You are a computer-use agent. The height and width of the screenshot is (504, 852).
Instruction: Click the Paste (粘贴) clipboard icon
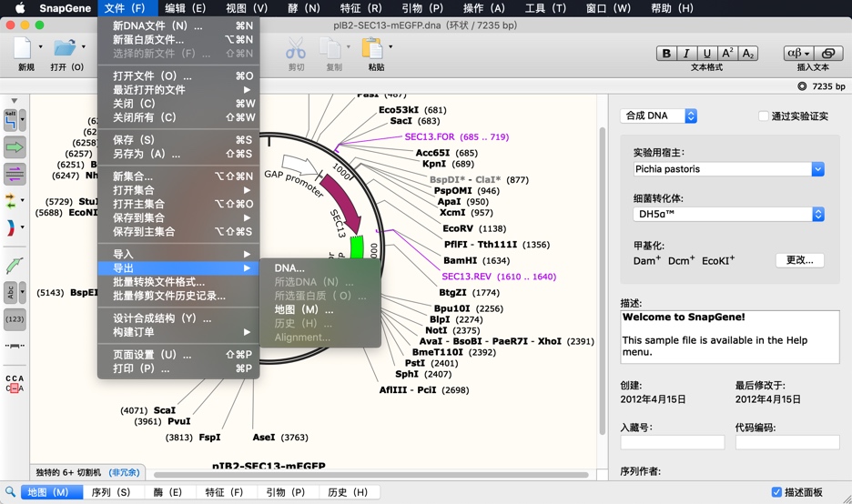coord(373,48)
